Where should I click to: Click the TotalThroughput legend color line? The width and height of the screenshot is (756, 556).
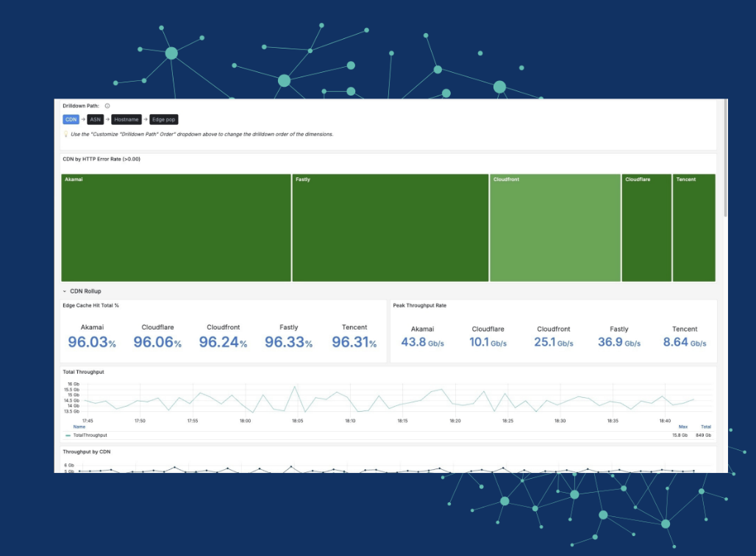tap(68, 435)
